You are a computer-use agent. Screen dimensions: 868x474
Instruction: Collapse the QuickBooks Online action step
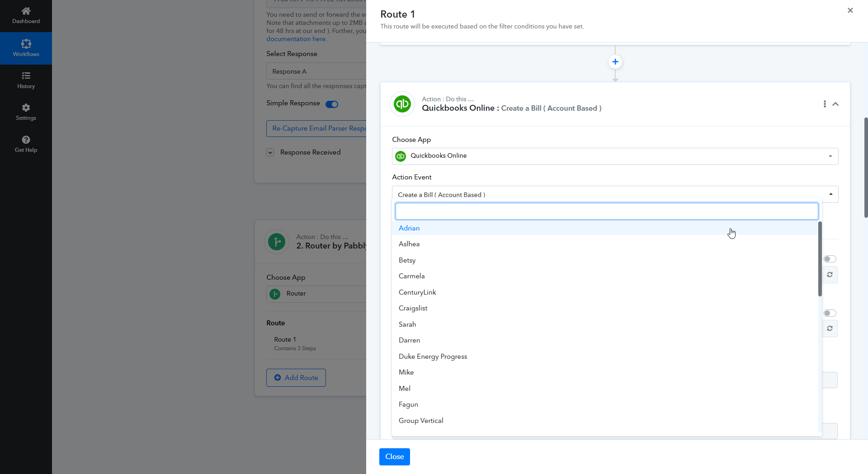pyautogui.click(x=835, y=104)
